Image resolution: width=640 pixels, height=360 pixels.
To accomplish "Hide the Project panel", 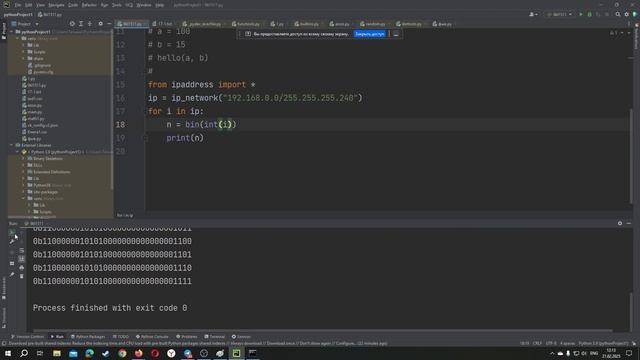I will 109,24.
